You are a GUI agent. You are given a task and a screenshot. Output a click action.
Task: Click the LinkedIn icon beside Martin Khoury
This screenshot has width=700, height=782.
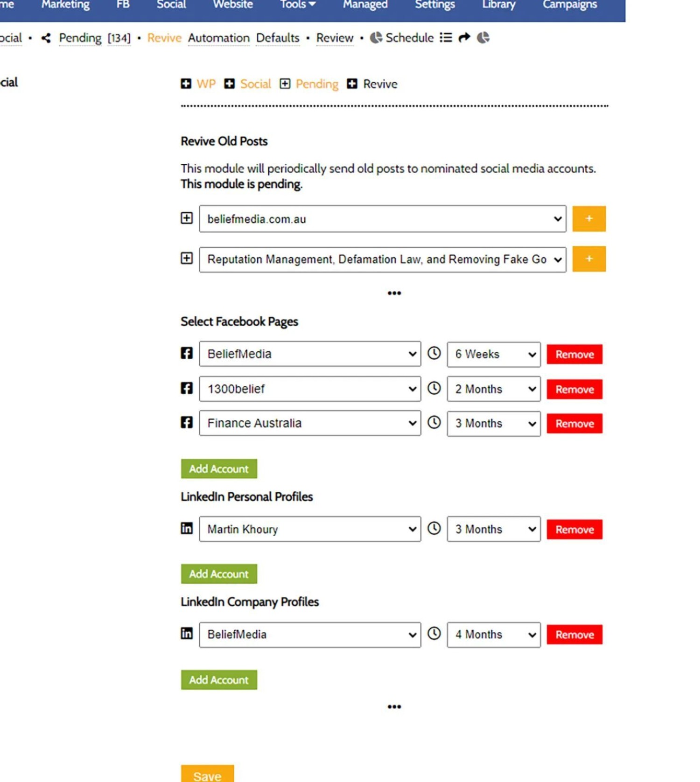click(187, 528)
